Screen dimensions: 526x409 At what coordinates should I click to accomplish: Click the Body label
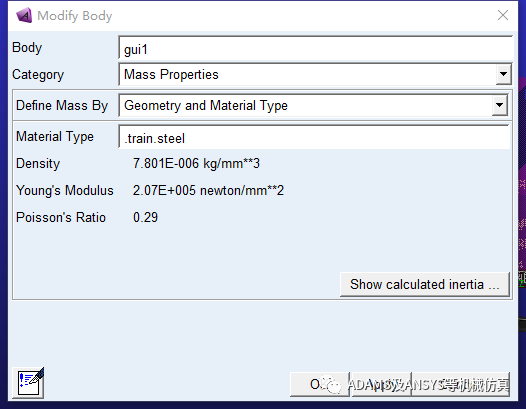tap(27, 48)
